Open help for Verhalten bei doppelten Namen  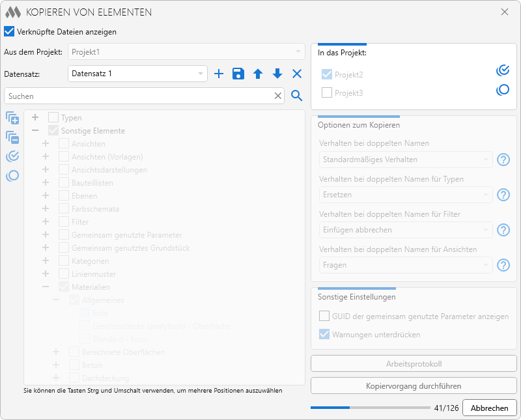tap(503, 160)
